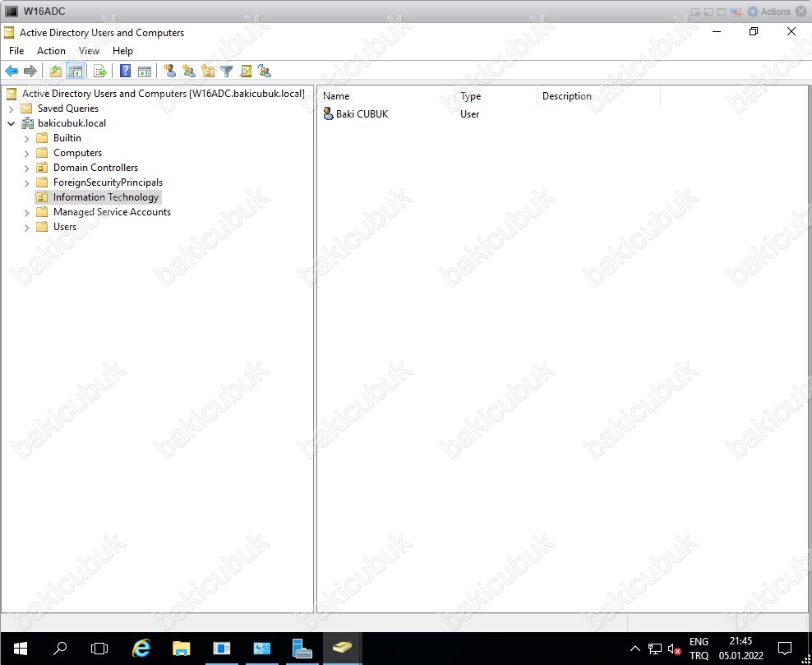The height and width of the screenshot is (665, 812).
Task: Toggle the Show/Hide Action Pane icon
Action: (145, 72)
